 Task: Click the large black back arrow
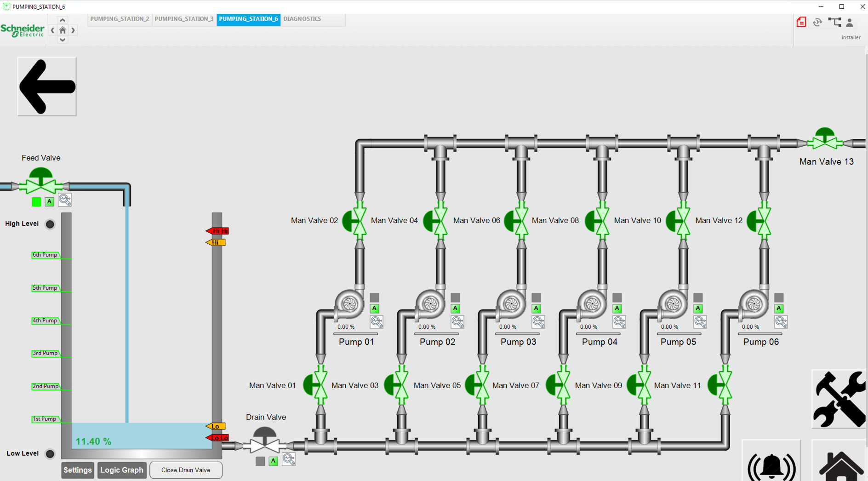47,86
